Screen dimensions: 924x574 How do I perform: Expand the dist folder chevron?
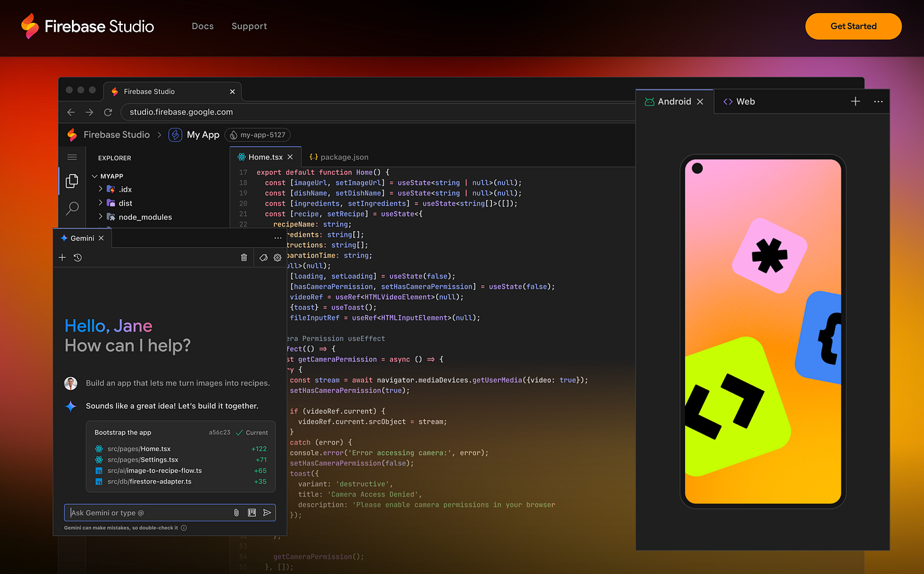(x=100, y=203)
